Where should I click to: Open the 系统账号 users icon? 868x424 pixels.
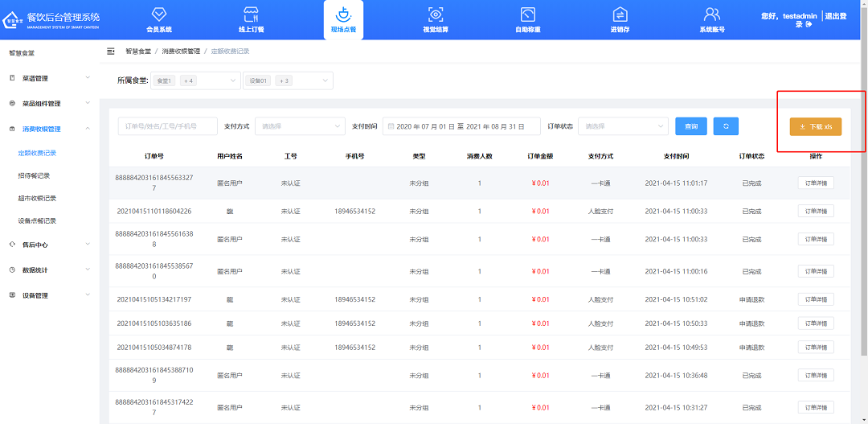[711, 14]
